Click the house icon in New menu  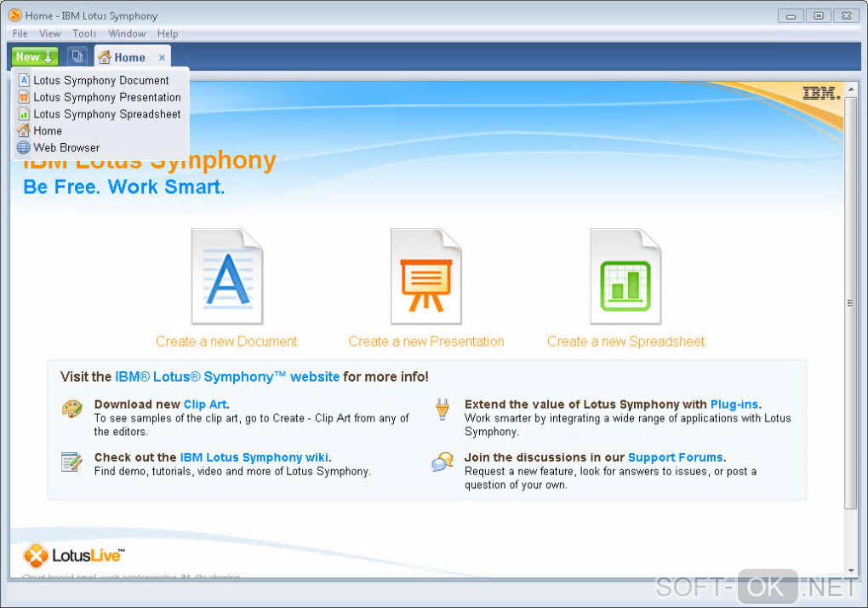(x=23, y=130)
